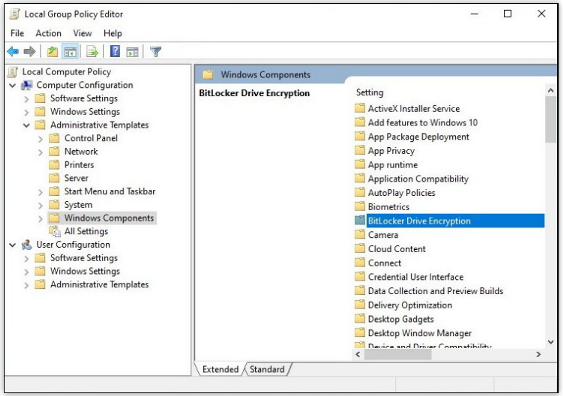Select 'Credential User Interface' in list

415,277
